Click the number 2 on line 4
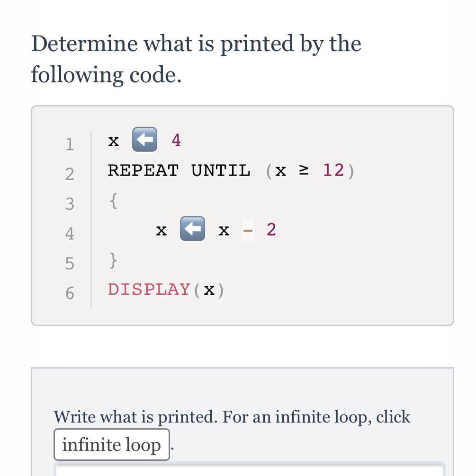This screenshot has width=476, height=476. [271, 229]
